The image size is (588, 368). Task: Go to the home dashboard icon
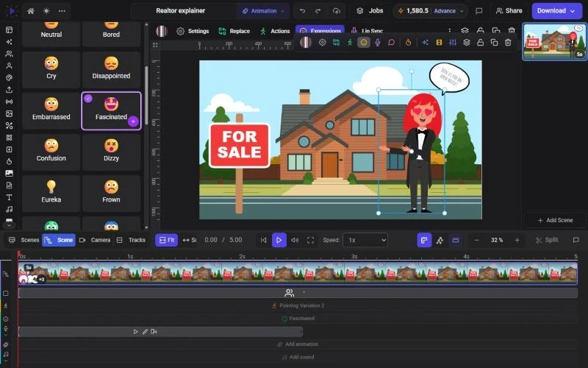pos(31,11)
